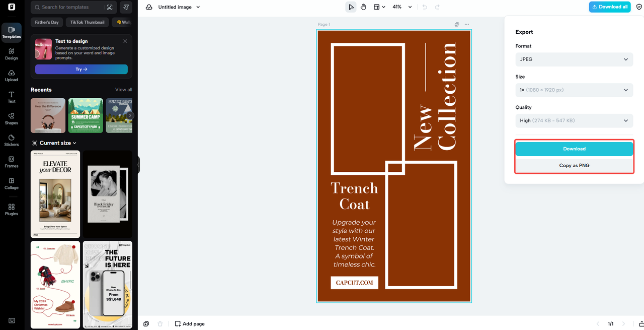Open the Size 1× dropdown
Viewport: 644px width, 330px height.
tap(574, 90)
